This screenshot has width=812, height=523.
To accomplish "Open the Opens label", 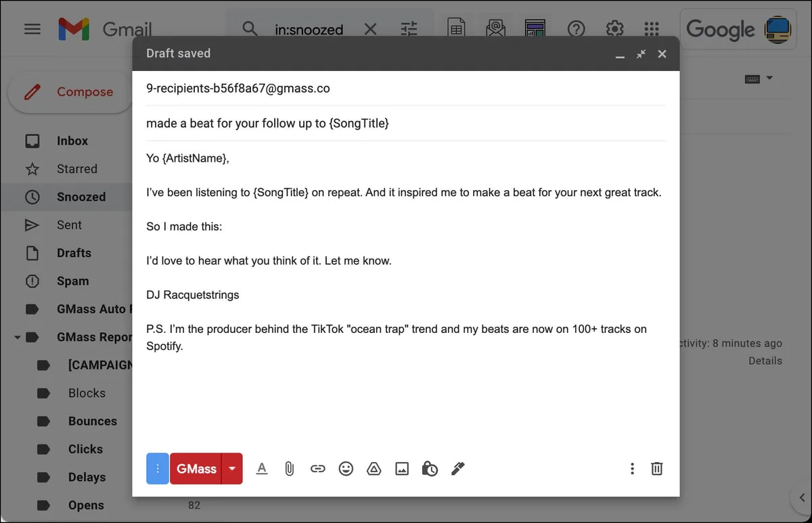I will coord(86,505).
